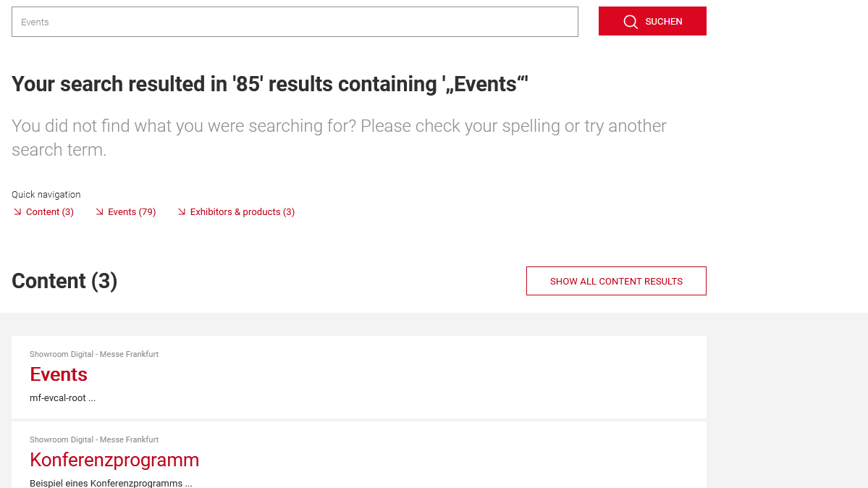Click the arrow icon beside Exhibitors & products
Viewport: 868px width, 488px height.
182,211
